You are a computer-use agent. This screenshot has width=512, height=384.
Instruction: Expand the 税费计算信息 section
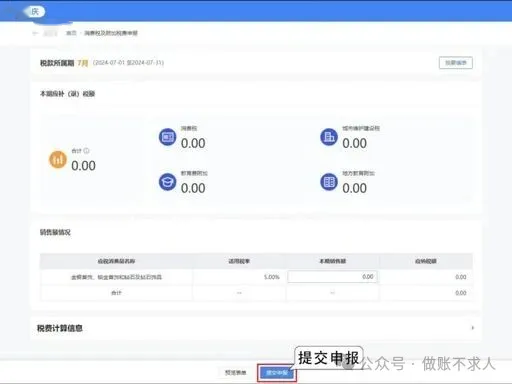[473, 328]
